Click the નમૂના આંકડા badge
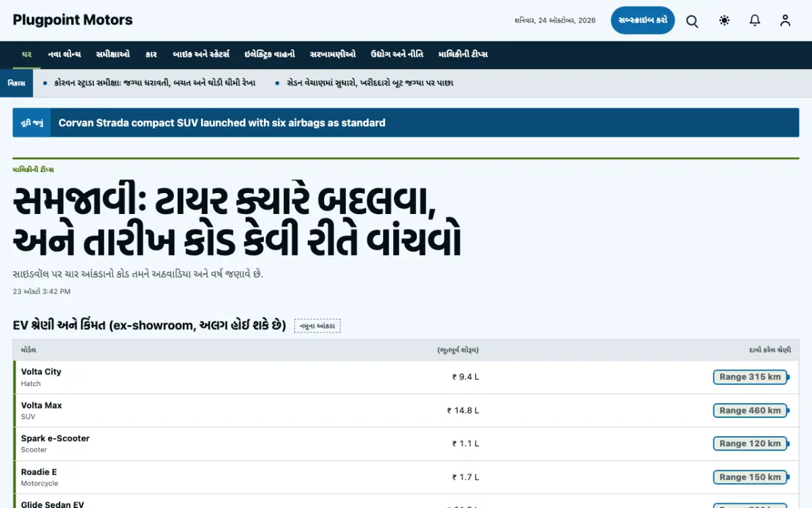812x508 pixels. [x=317, y=326]
